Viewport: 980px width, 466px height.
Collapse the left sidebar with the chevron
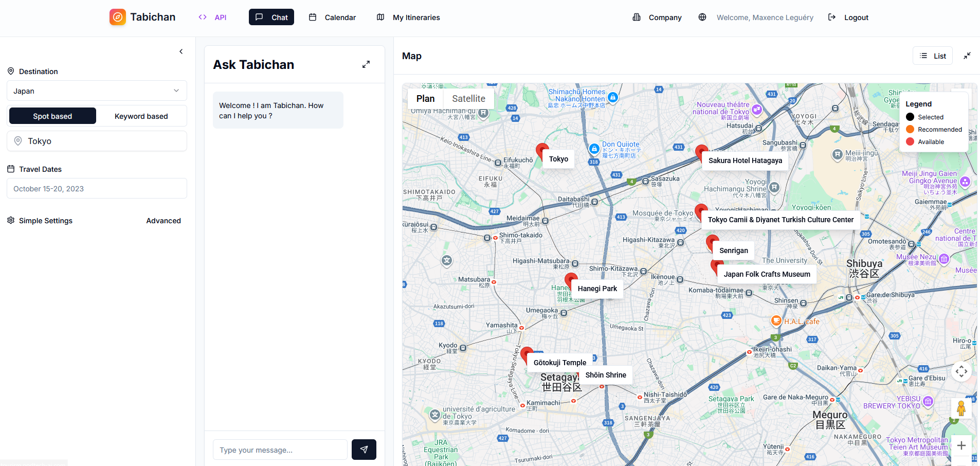pos(181,51)
